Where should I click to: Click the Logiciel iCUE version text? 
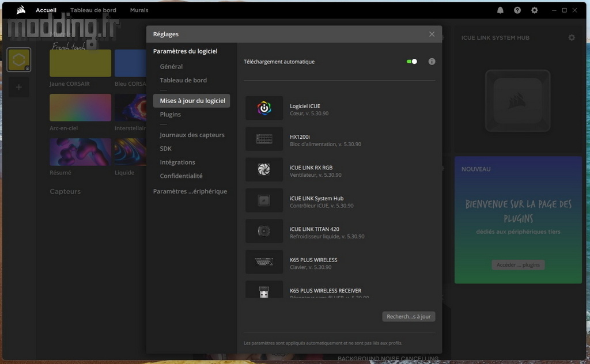(x=309, y=113)
